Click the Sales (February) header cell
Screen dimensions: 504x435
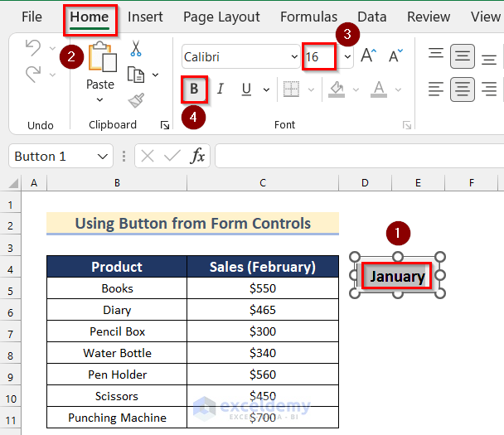point(263,267)
